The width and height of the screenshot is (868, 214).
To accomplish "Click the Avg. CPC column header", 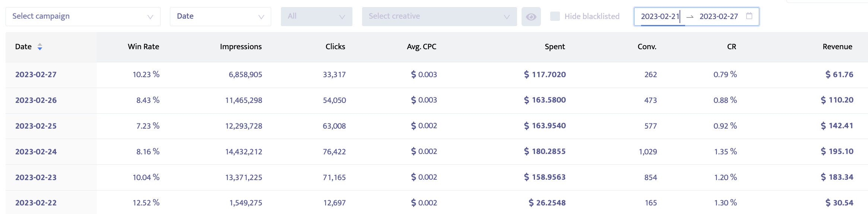I will (421, 47).
